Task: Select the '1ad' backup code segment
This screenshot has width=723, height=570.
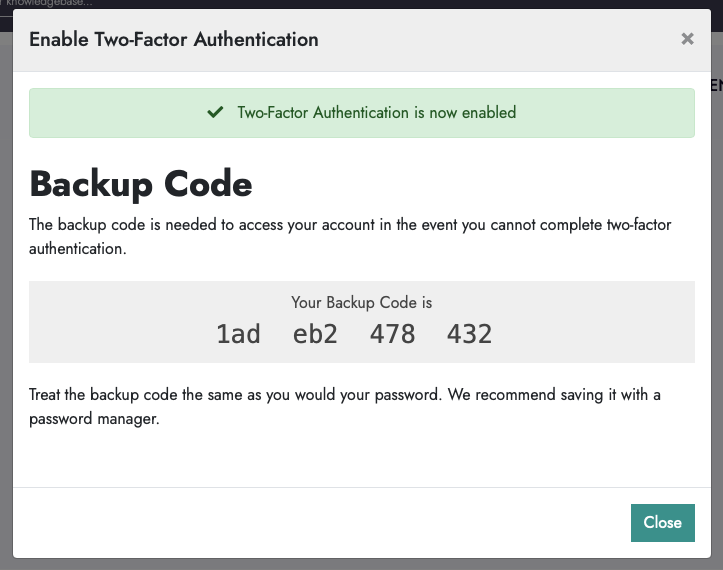Action: pos(238,334)
